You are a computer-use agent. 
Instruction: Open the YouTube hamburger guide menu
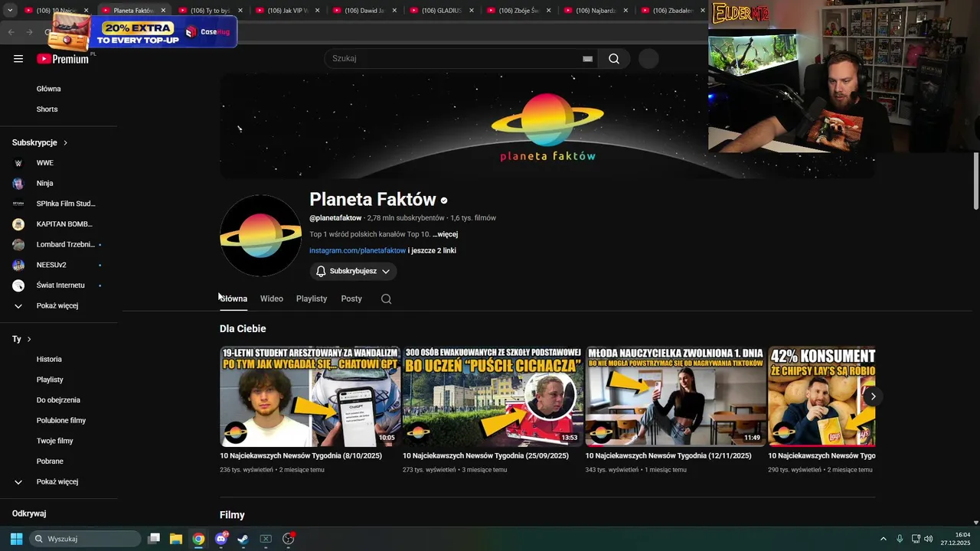point(18,59)
